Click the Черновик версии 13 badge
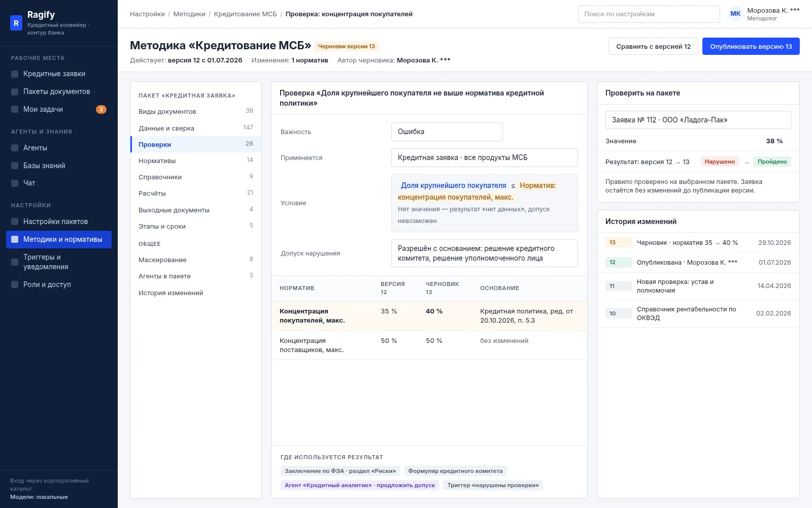 pos(347,46)
